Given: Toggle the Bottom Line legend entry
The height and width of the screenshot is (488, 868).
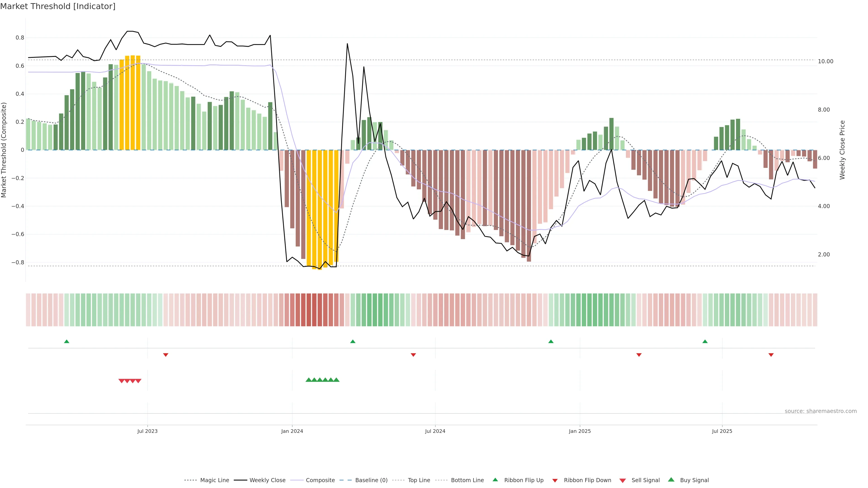Looking at the screenshot, I should [x=467, y=480].
